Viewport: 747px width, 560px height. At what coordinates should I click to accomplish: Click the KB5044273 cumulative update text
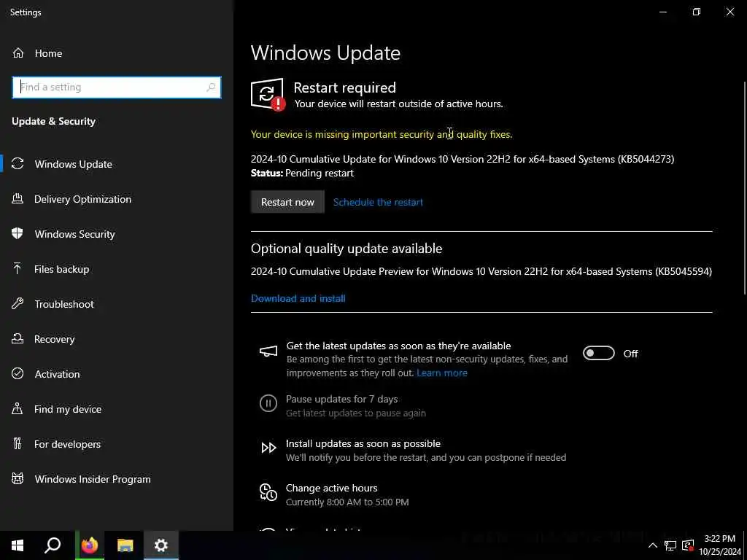(462, 159)
